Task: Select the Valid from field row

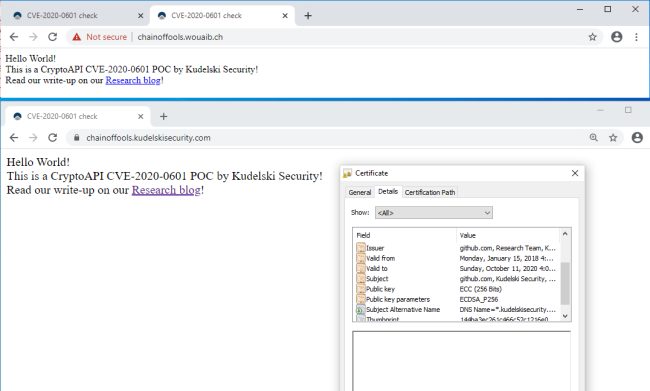Action: click(457, 258)
